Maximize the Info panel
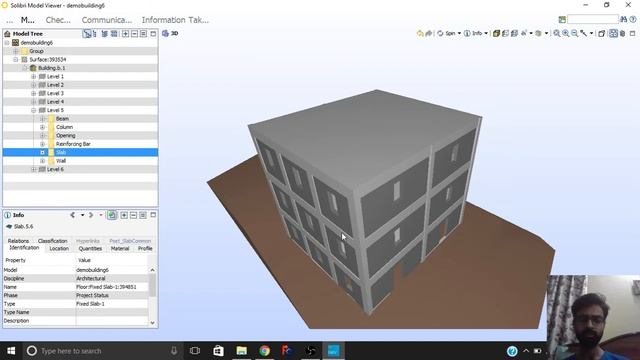Viewport: 640px width, 360px height. [x=153, y=215]
